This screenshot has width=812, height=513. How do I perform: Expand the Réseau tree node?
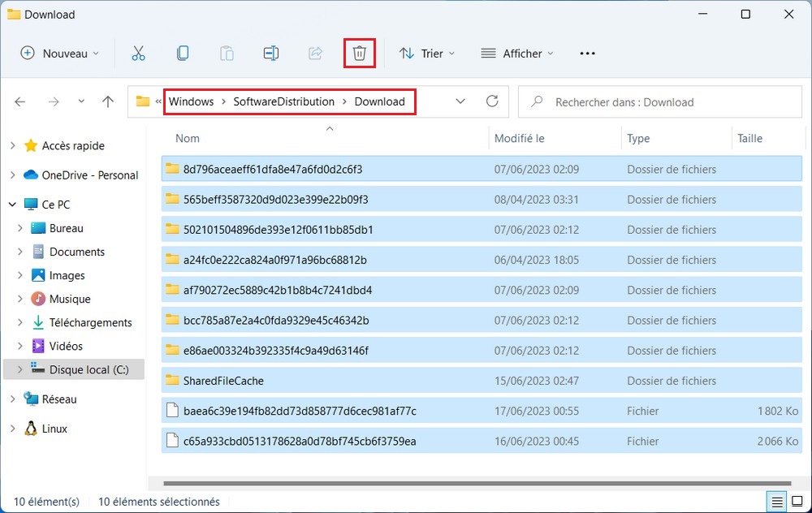coord(12,399)
